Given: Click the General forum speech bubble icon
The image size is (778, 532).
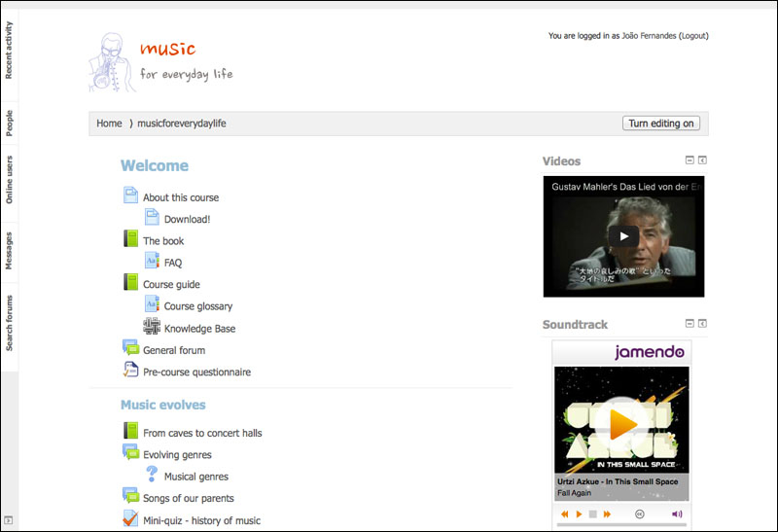Looking at the screenshot, I should click(130, 348).
